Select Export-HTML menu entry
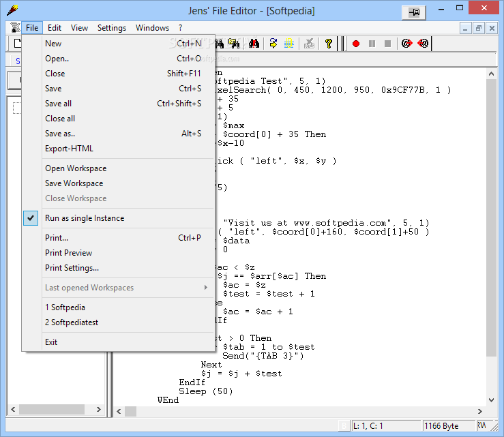Viewport: 504px width, 437px height. (118, 149)
